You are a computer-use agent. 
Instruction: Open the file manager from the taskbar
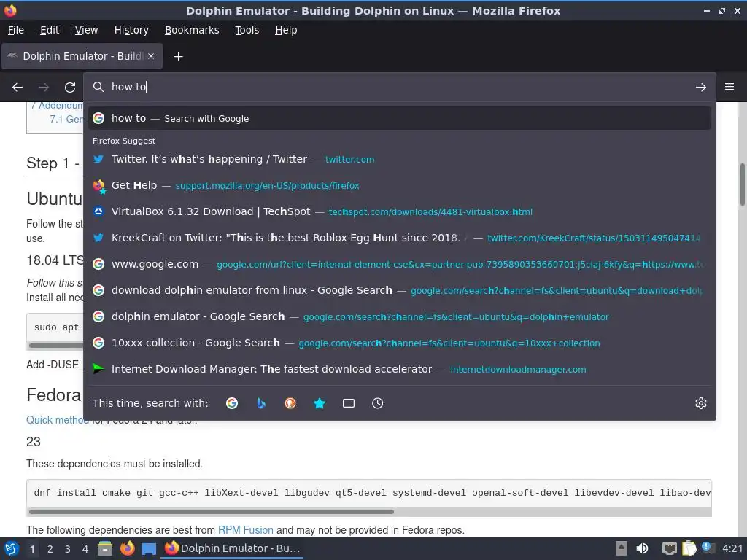pyautogui.click(x=105, y=548)
